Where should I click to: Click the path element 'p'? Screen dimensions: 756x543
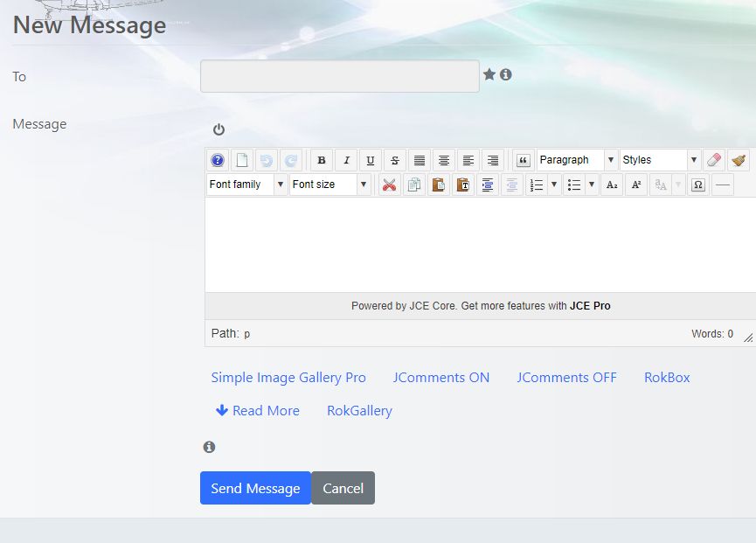pyautogui.click(x=246, y=334)
